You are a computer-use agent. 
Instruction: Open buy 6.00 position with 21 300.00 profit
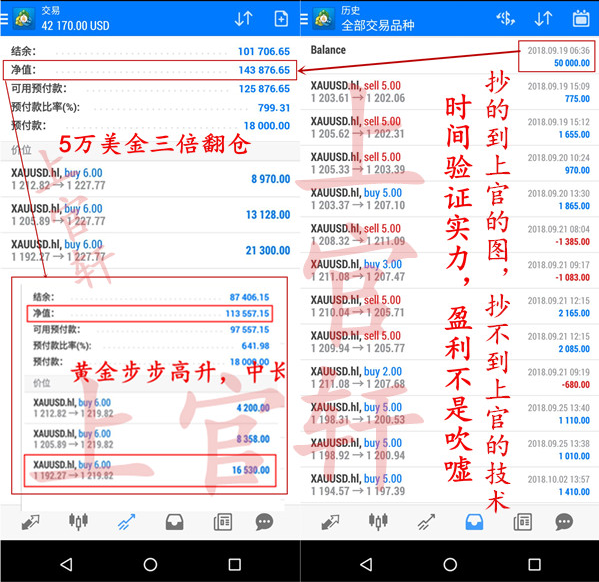click(150, 250)
